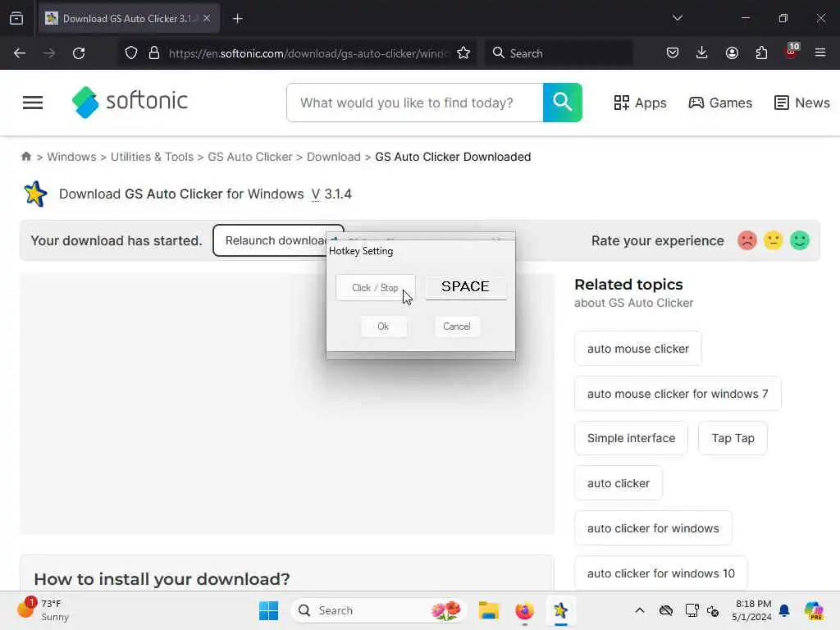840x630 pixels.
Task: Click the Softonic green search button
Action: (563, 103)
